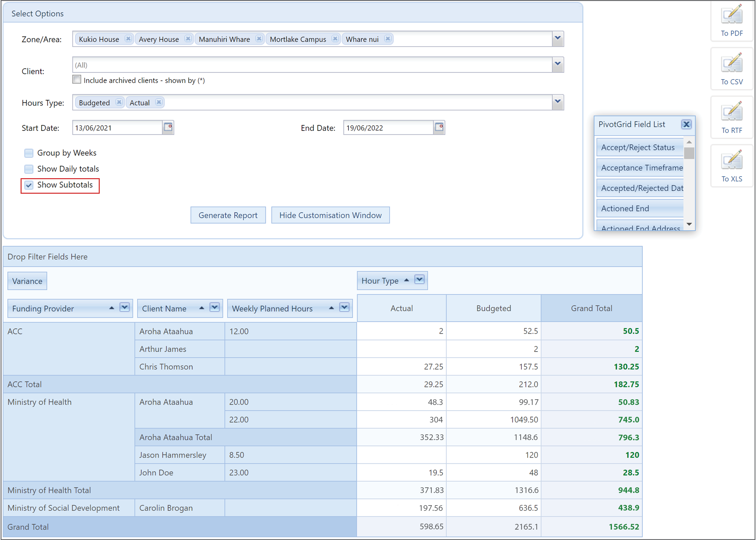Enable the Group by Weeks checkbox
The image size is (756, 540).
29,153
